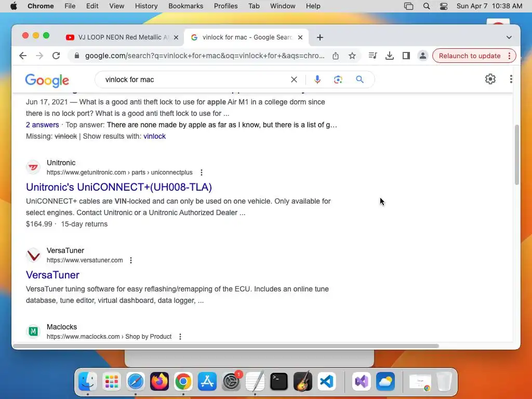This screenshot has height=399, width=532.
Task: Clear the Google search box text
Action: click(294, 79)
